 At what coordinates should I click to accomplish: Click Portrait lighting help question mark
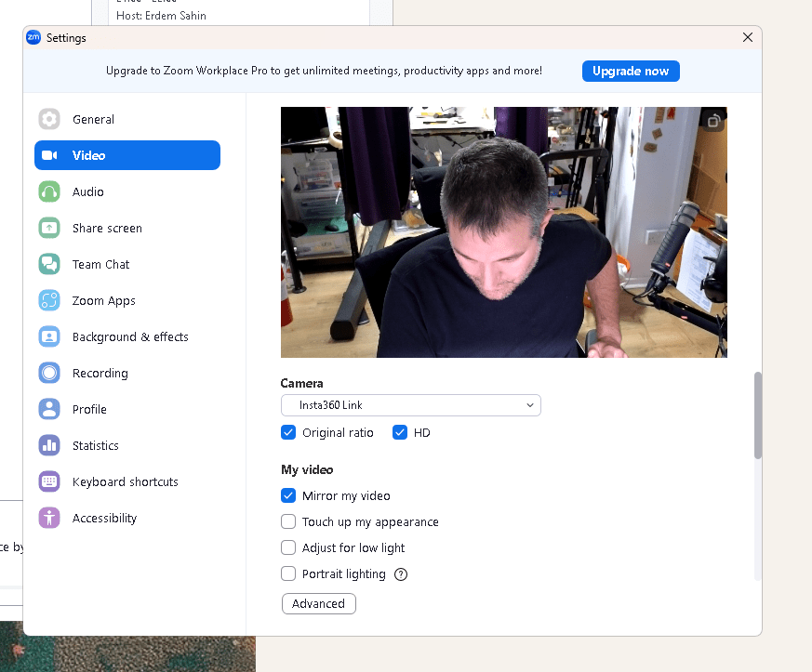click(401, 574)
